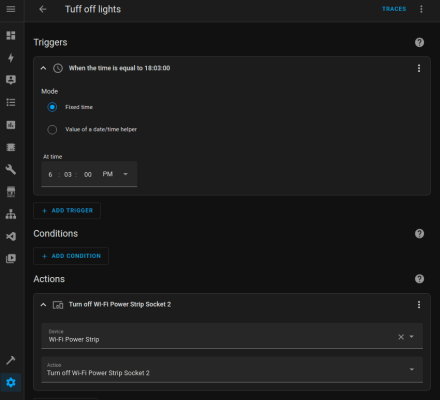Open the stacked server icon in the sidebar
Viewport: 440px width, 400px height.
click(11, 147)
